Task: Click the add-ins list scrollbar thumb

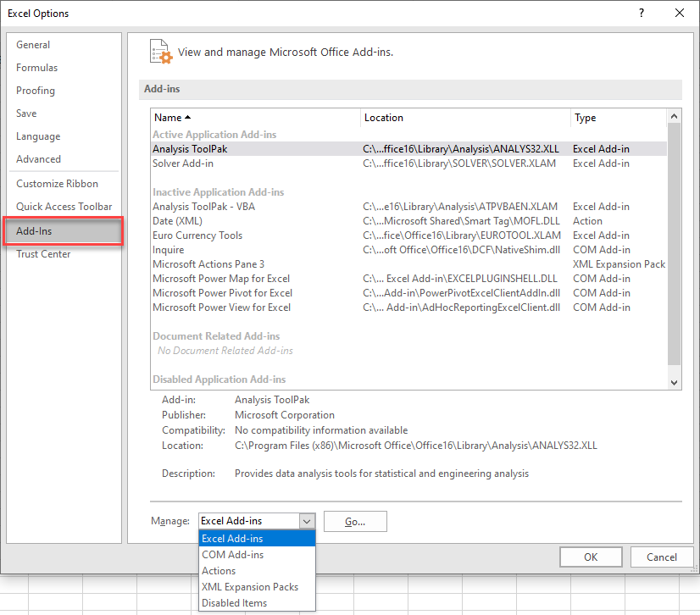Action: coord(674,244)
